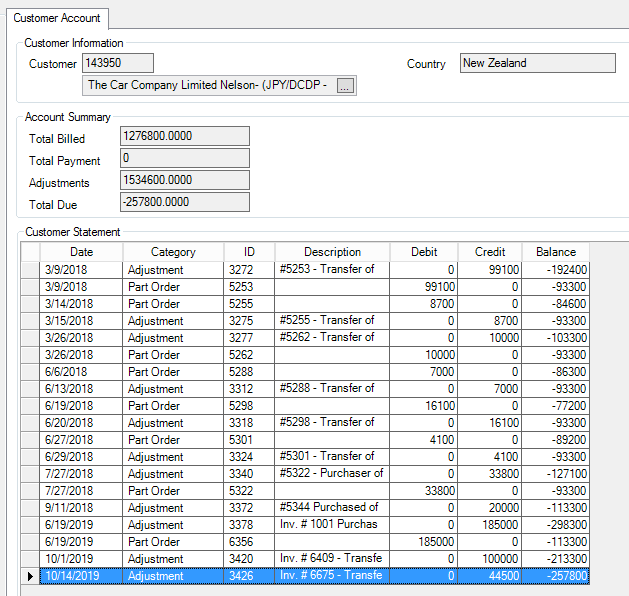Sort by the Category column header
629x596 pixels.
point(173,252)
